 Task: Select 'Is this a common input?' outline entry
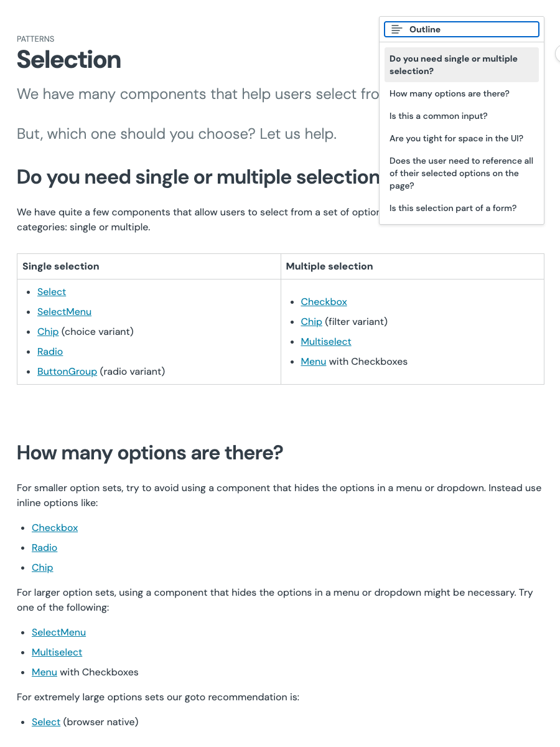[x=438, y=116]
